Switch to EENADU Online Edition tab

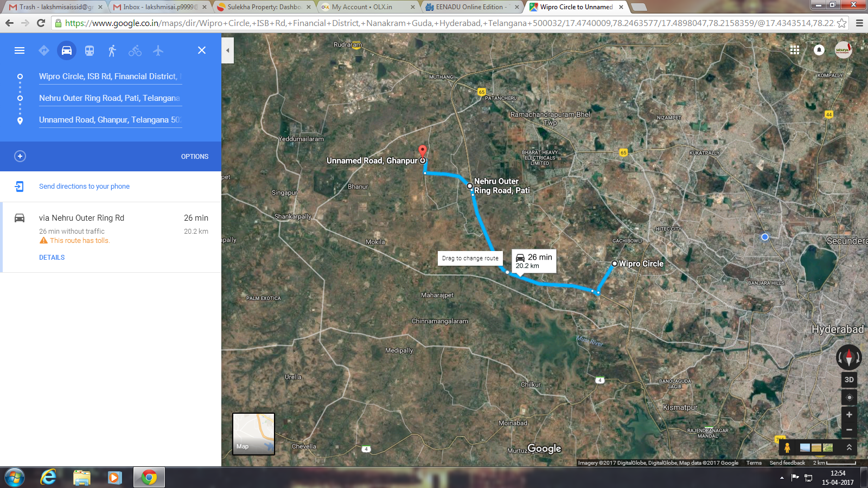pyautogui.click(x=472, y=7)
